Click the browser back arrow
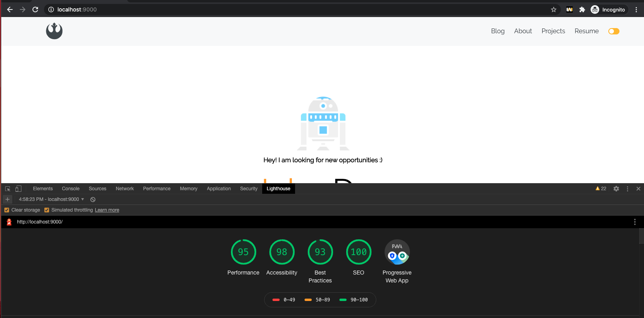This screenshot has height=318, width=644. click(10, 9)
